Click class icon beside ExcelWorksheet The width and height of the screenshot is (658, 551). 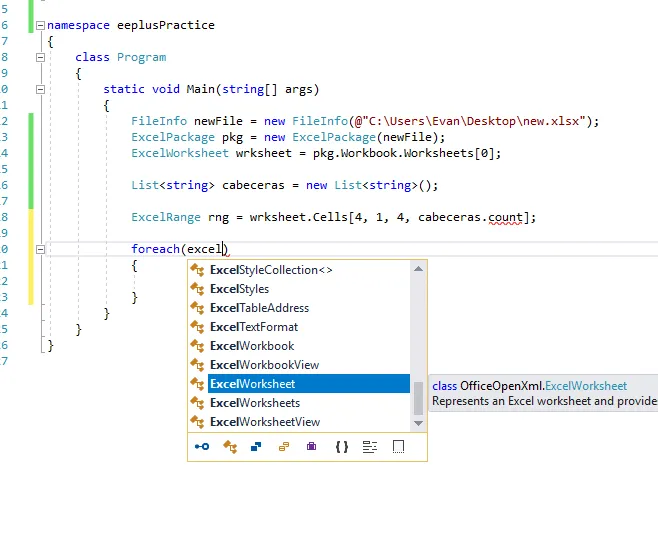(x=197, y=384)
